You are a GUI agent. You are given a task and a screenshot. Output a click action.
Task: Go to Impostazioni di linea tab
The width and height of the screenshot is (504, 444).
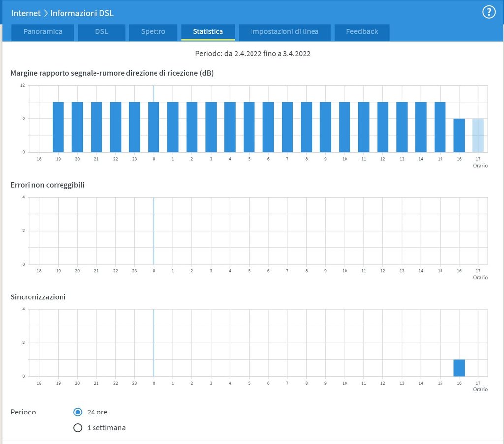pos(284,32)
